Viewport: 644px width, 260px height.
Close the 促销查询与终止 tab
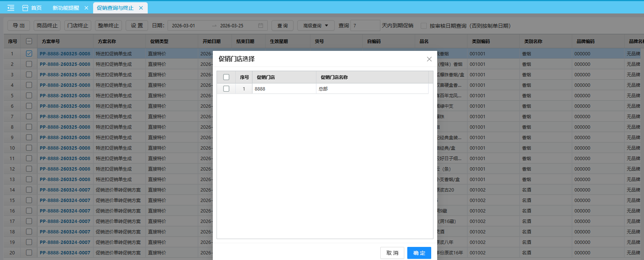(141, 8)
